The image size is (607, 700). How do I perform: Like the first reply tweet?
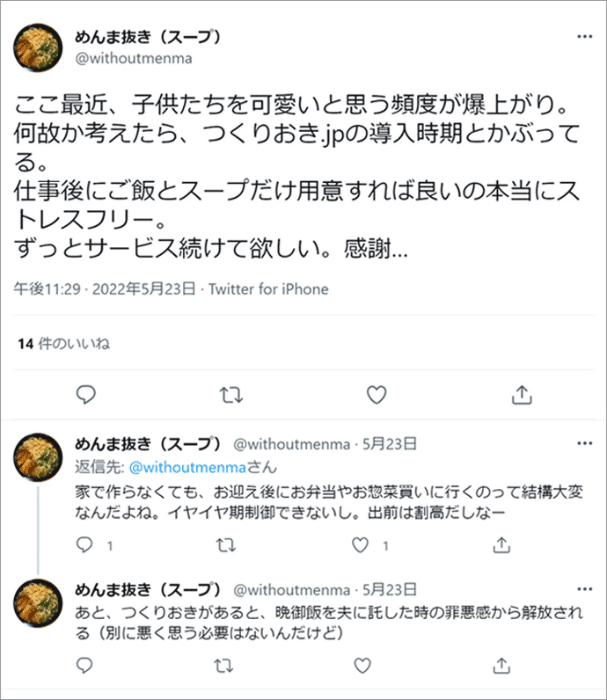(x=359, y=545)
